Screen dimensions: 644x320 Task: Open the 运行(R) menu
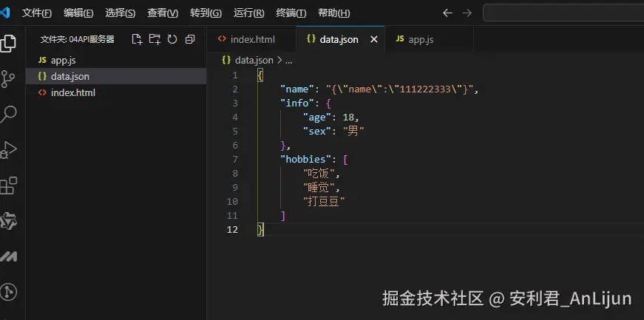tap(249, 13)
